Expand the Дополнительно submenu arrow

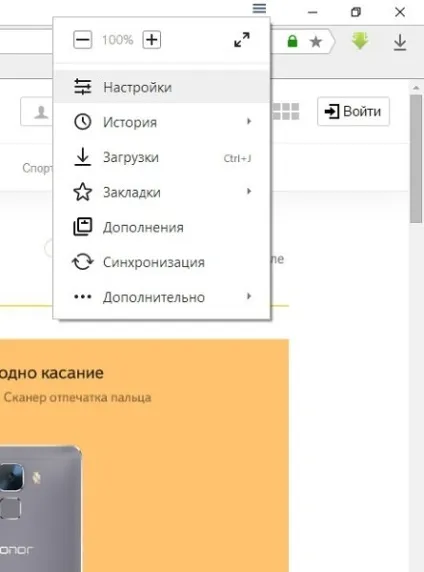click(x=249, y=296)
